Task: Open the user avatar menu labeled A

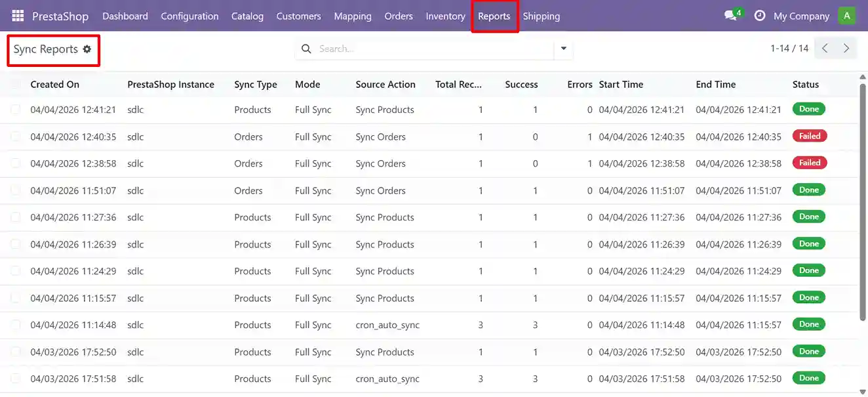Action: (x=847, y=16)
